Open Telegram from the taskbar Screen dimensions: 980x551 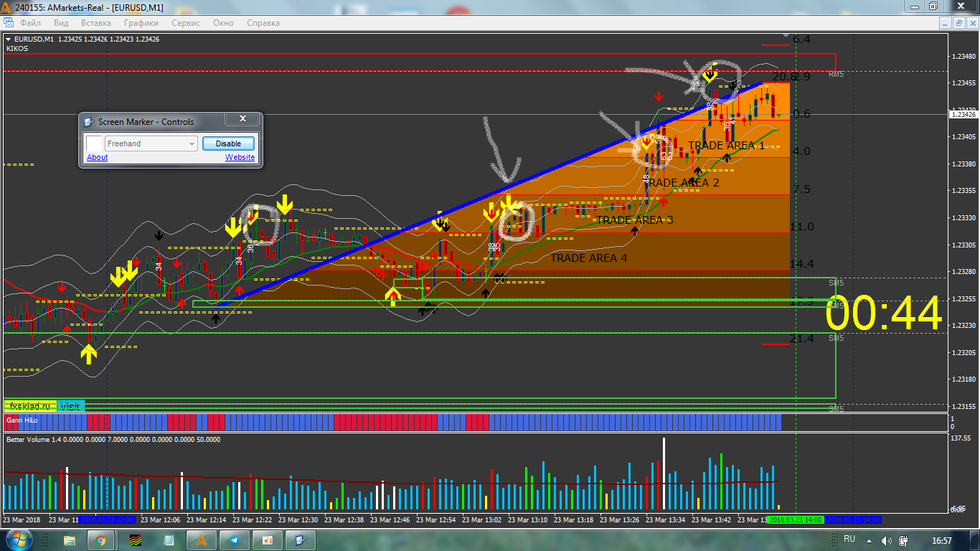click(x=235, y=540)
